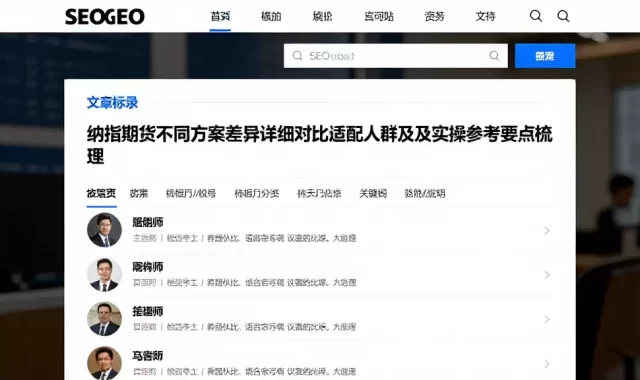The width and height of the screenshot is (640, 380).
Task: Click the article title starting 纳指期货不同方案
Action: [x=319, y=145]
